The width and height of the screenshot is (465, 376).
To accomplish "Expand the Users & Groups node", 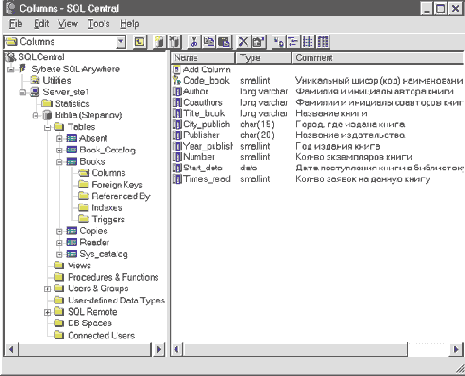I will [x=47, y=289].
